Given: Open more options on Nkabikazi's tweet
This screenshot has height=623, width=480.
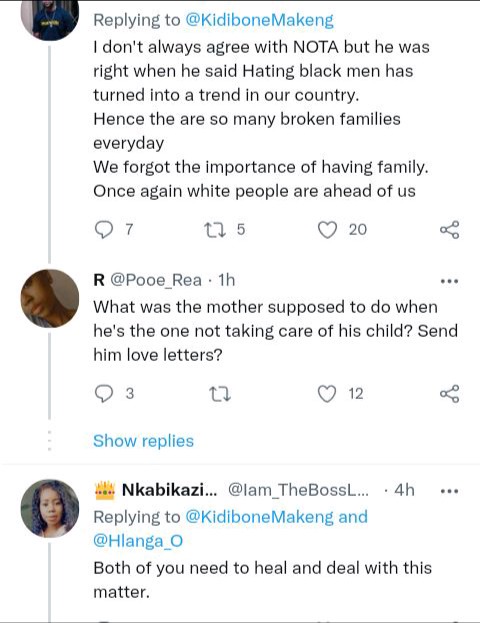Looking at the screenshot, I should (x=450, y=491).
